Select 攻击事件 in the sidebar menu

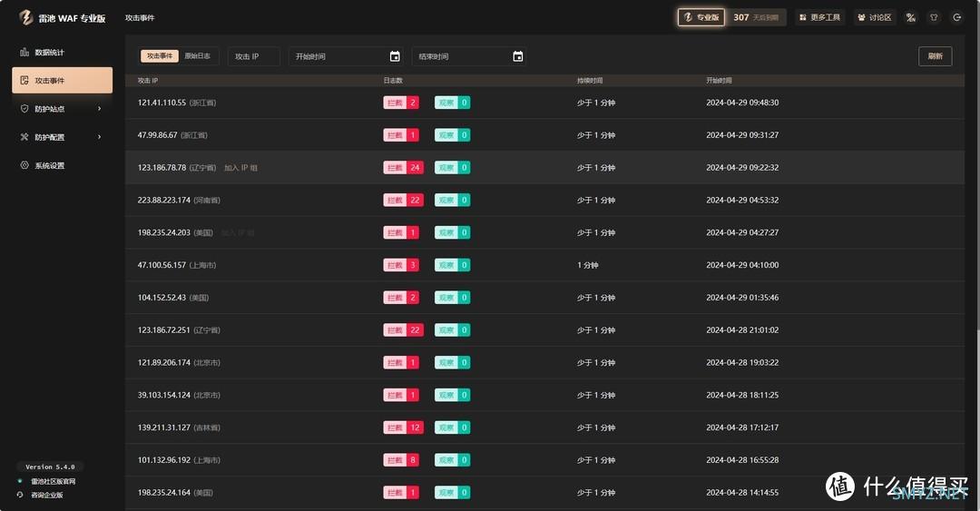pyautogui.click(x=62, y=81)
